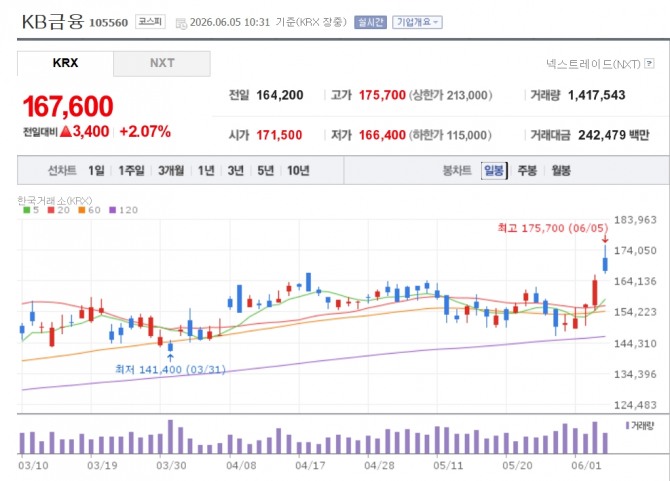Click the 최저 141,400 (03/31) chart marker
Image resolution: width=670 pixels, height=481 pixels.
[x=170, y=370]
